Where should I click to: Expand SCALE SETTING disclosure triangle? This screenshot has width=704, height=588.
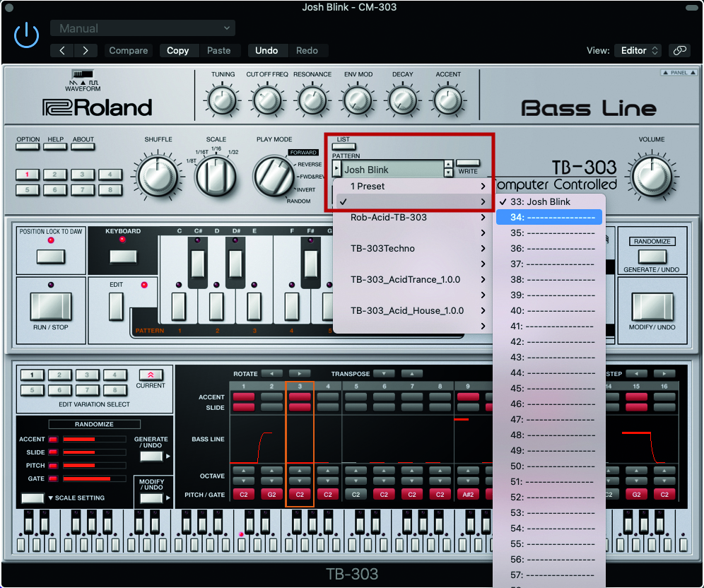[51, 498]
